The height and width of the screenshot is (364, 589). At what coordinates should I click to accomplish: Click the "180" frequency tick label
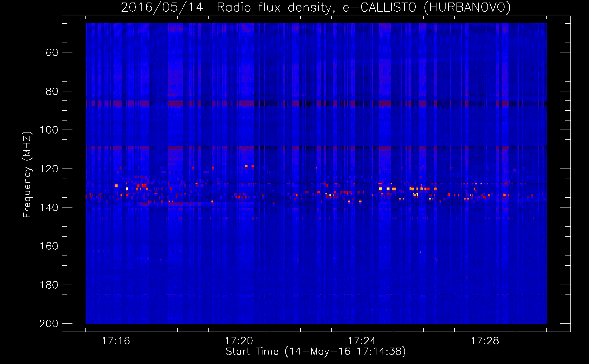click(x=49, y=285)
